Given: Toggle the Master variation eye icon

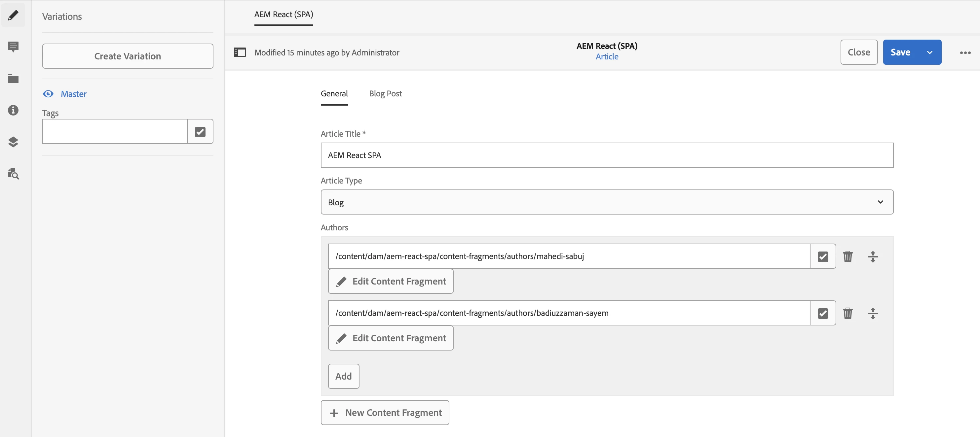Looking at the screenshot, I should point(48,94).
